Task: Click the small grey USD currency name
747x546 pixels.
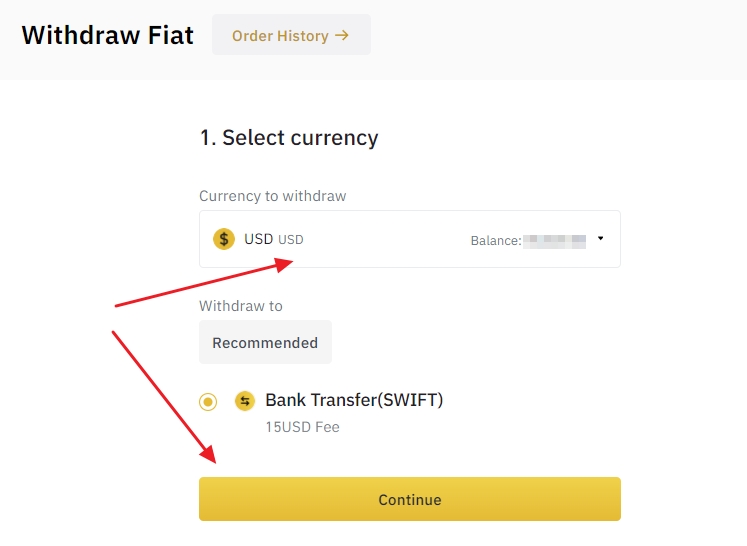Action: [291, 240]
